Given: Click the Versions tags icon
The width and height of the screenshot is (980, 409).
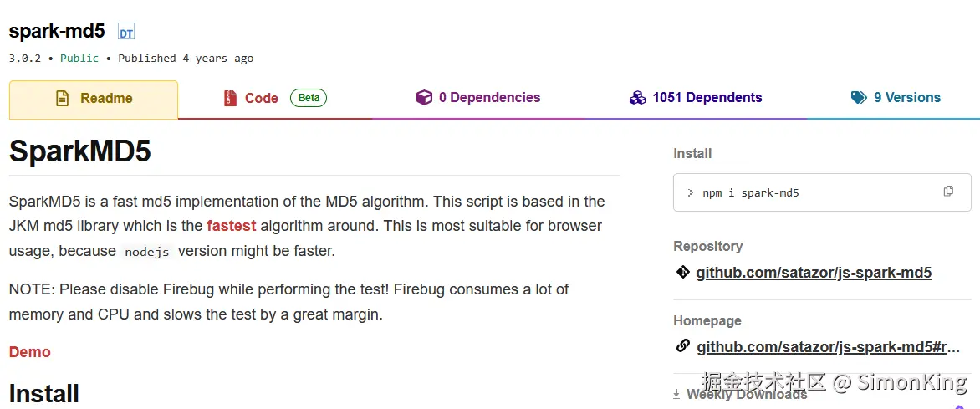Looking at the screenshot, I should (x=859, y=98).
